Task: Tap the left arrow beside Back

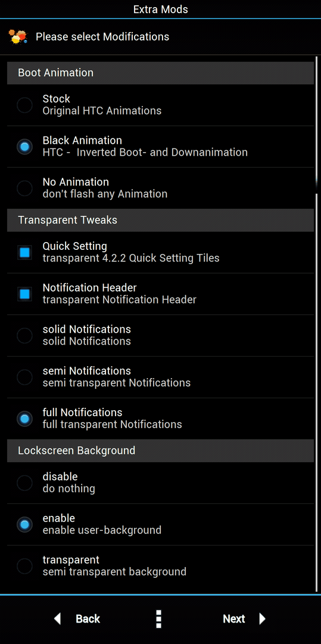Action: (57, 618)
